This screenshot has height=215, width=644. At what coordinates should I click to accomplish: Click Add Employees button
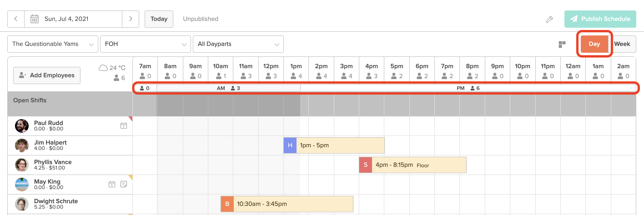pos(47,75)
